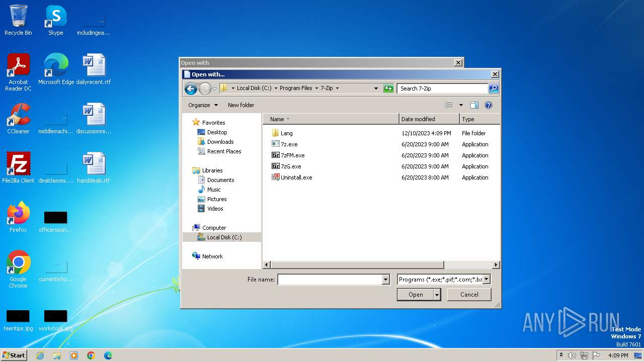The width and height of the screenshot is (644, 362).
Task: Select Program Files in address path
Action: click(x=296, y=88)
